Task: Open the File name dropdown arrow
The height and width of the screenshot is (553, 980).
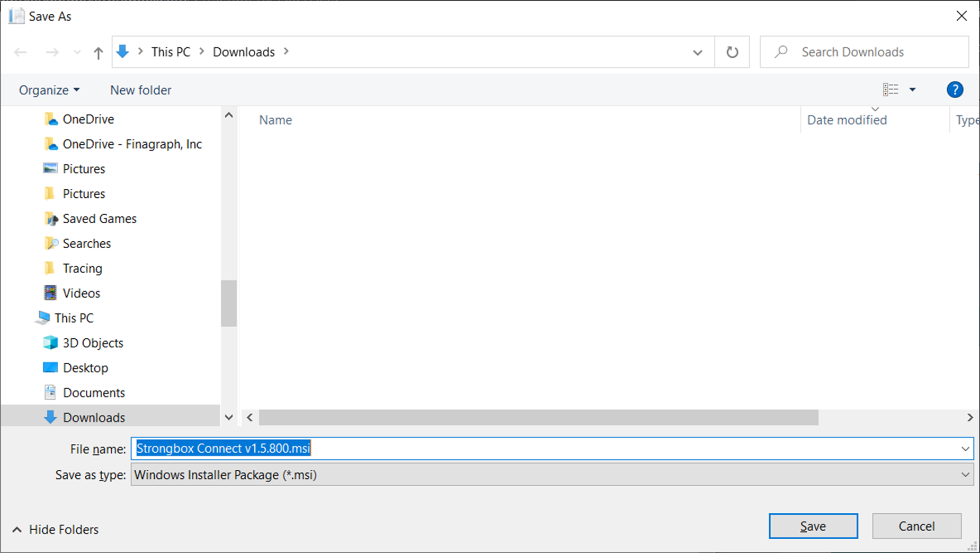Action: click(x=965, y=449)
